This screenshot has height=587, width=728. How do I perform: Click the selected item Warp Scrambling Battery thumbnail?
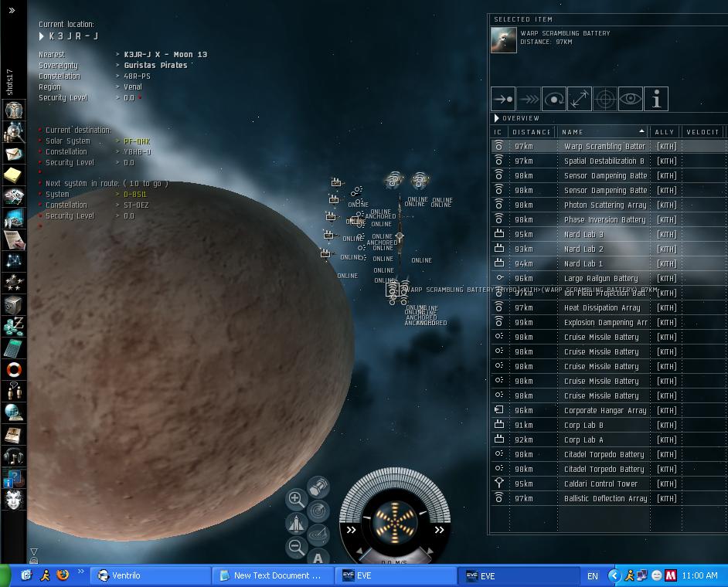(x=504, y=40)
